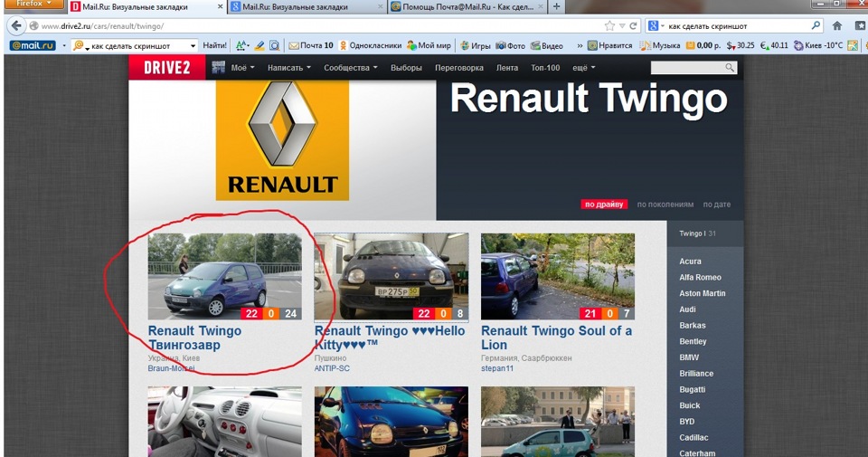Reload the page with the refresh icon
The height and width of the screenshot is (457, 868).
[633, 26]
